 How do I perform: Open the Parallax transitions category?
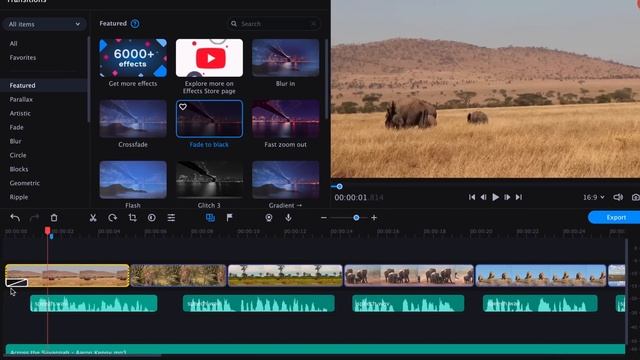click(21, 99)
